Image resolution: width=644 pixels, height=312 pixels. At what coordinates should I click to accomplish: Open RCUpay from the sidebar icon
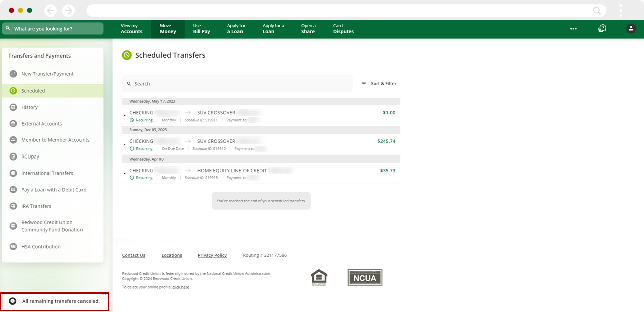tap(13, 157)
